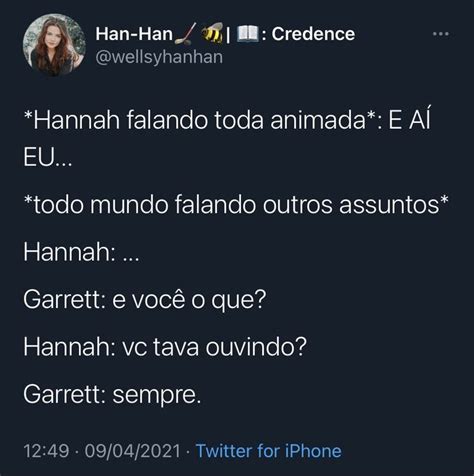
Task: Open the Han-Han display name profile link
Action: (134, 34)
